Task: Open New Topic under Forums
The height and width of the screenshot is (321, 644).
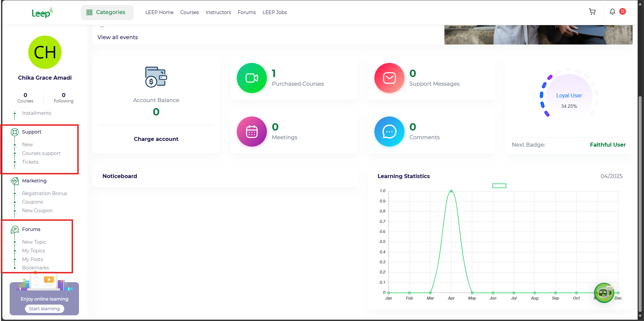Action: point(34,242)
